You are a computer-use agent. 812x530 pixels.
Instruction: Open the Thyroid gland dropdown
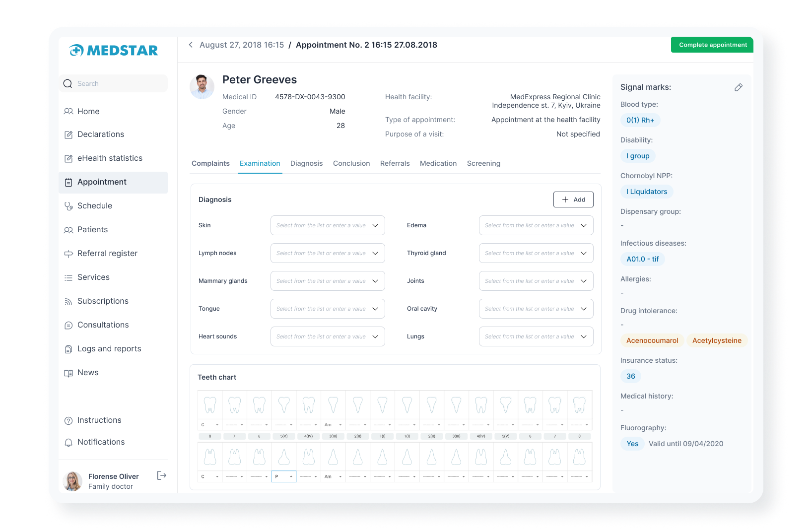pos(536,253)
